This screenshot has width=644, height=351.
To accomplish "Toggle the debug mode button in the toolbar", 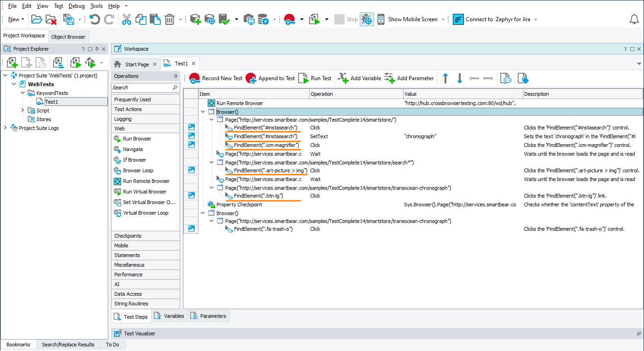I will (367, 19).
